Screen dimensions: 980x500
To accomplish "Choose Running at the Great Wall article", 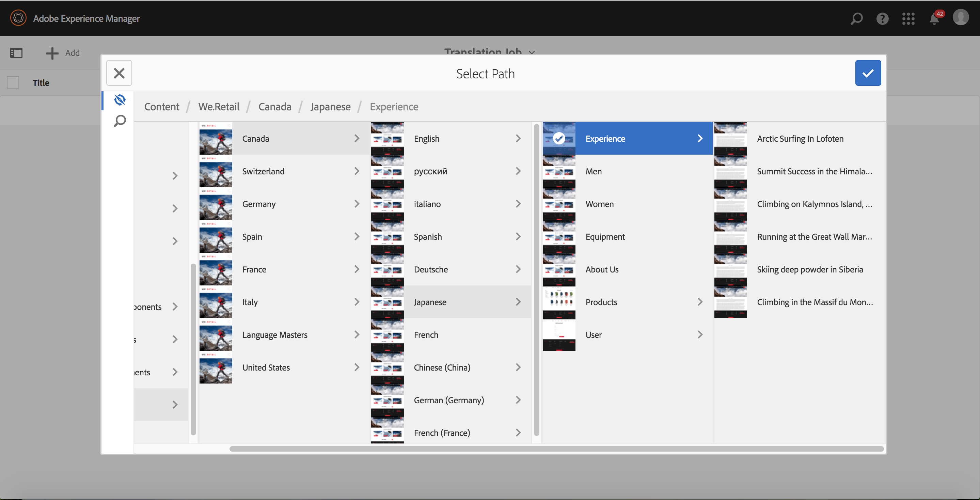I will pyautogui.click(x=799, y=236).
